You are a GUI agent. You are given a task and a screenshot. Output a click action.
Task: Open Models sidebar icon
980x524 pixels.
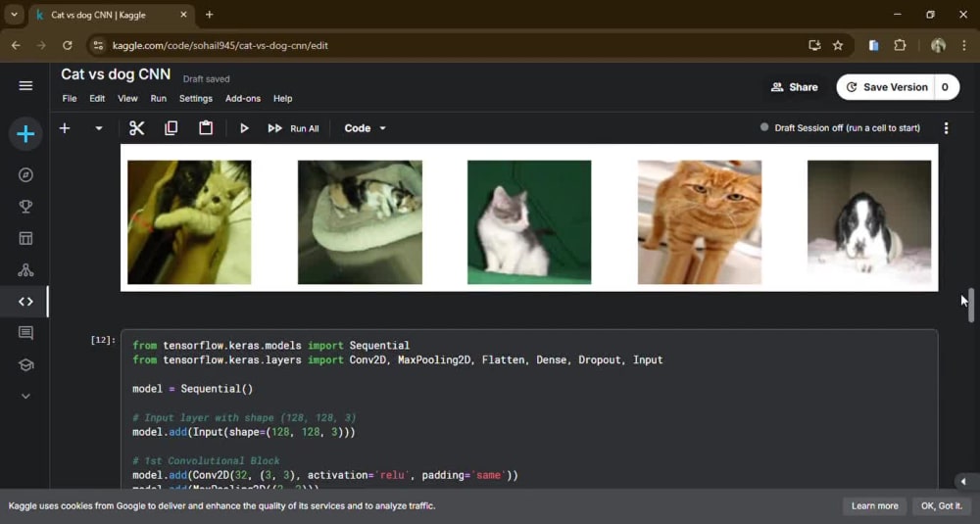25,269
